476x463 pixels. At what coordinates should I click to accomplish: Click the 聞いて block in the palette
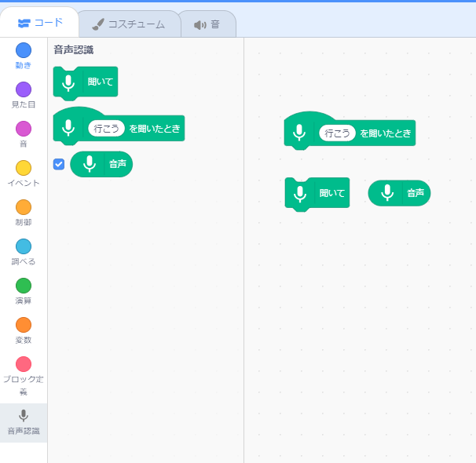(x=86, y=83)
